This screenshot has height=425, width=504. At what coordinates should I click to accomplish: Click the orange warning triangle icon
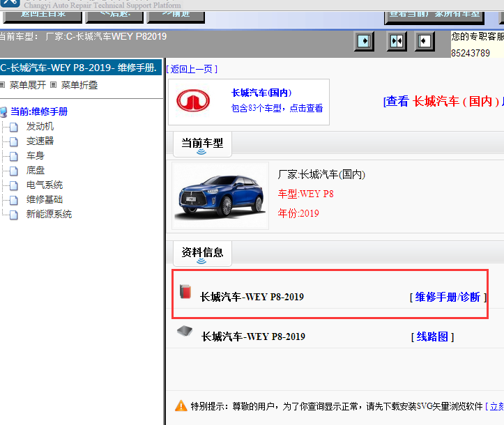[x=181, y=405]
